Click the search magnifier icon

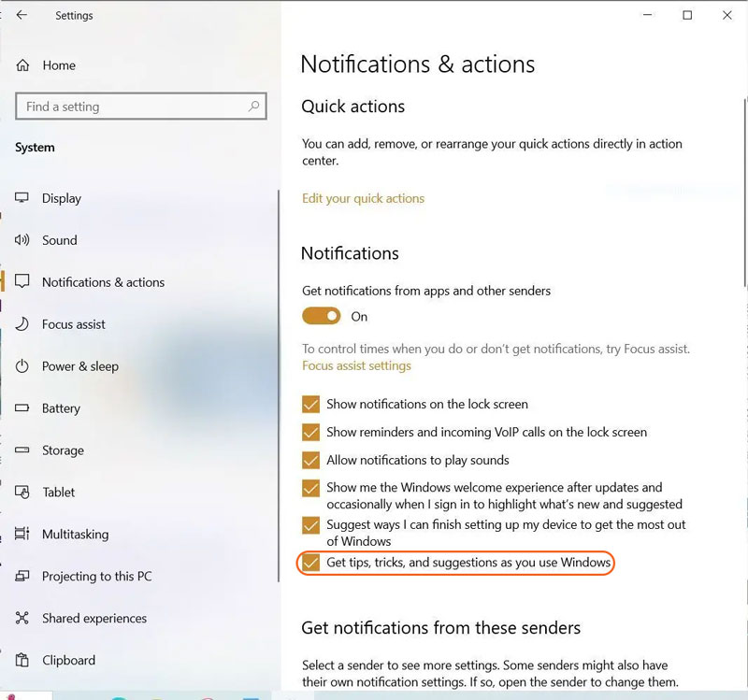point(253,106)
